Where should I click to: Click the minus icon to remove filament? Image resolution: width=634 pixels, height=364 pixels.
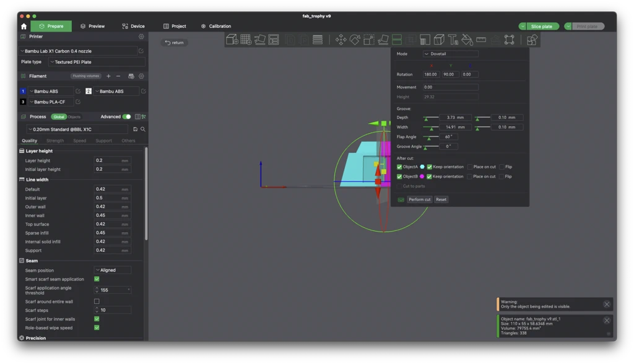pyautogui.click(x=118, y=76)
